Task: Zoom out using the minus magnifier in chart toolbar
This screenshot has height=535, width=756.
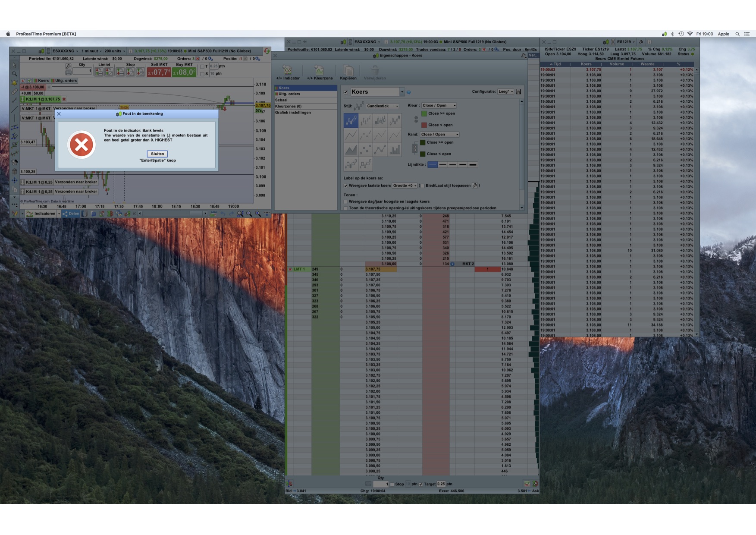Action: click(x=249, y=214)
